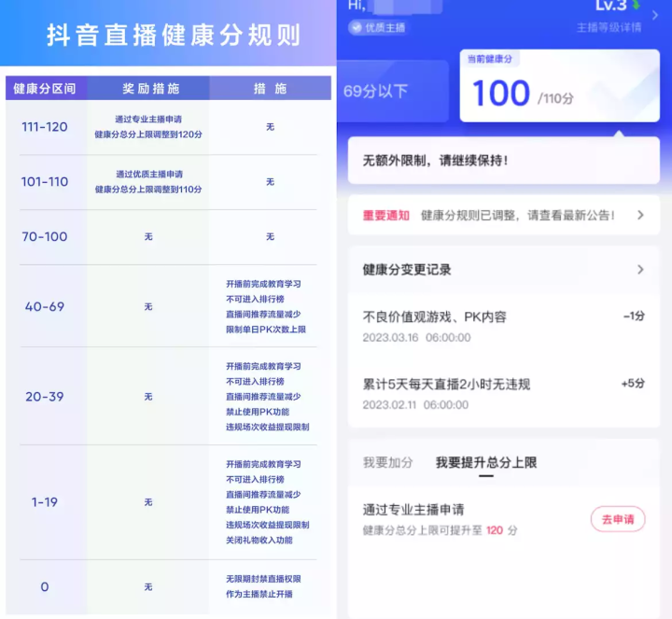The height and width of the screenshot is (619, 672).
Task: Tap the 主播等级详情 link
Action: click(609, 27)
